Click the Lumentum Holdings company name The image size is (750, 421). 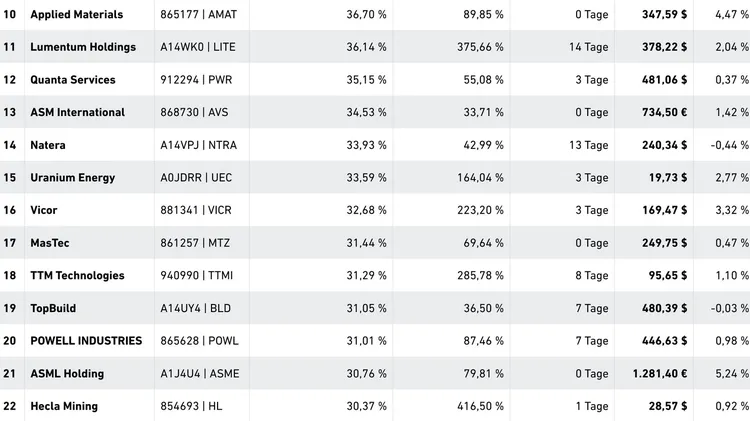click(83, 47)
